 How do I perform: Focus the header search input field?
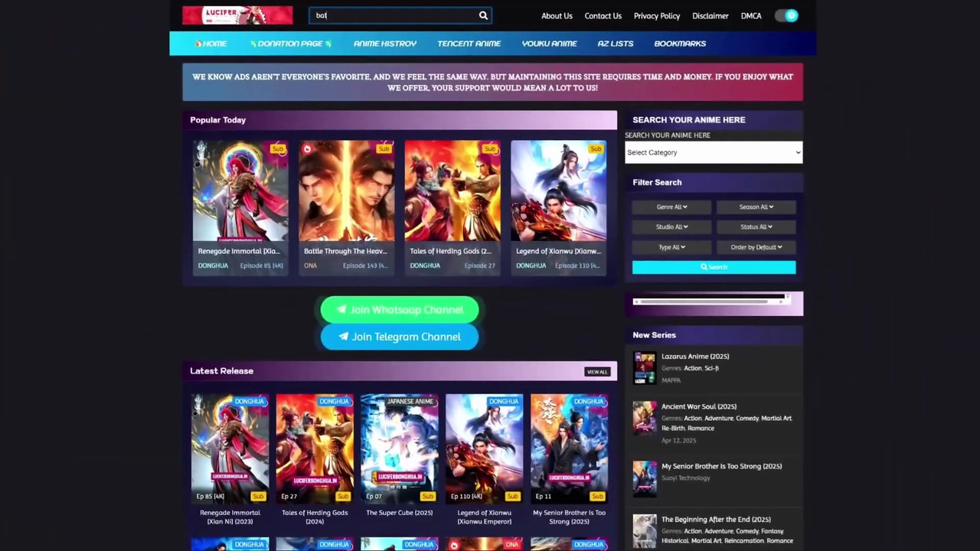(393, 15)
